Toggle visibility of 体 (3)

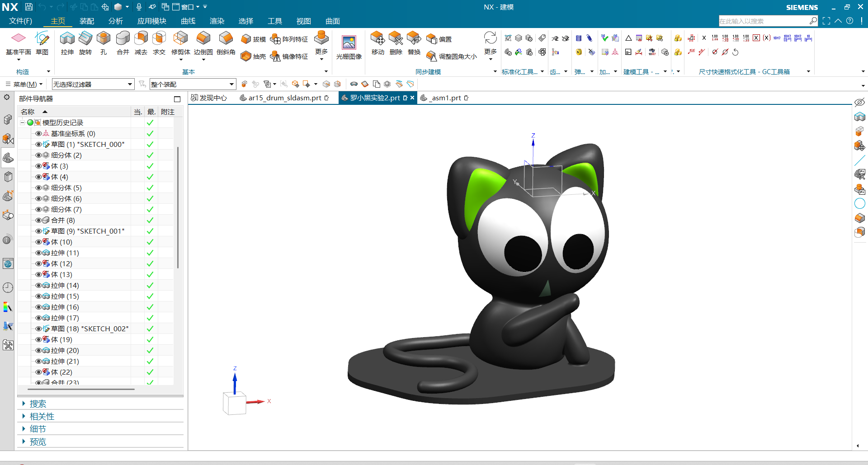pyautogui.click(x=38, y=166)
